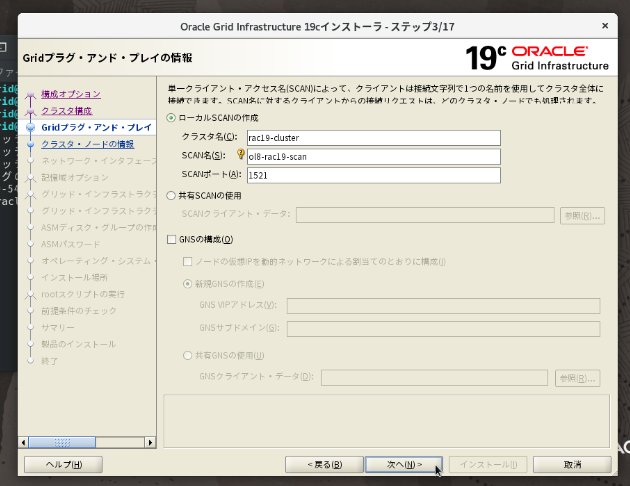The height and width of the screenshot is (486, 630).
Task: Click the インストール場所 step
Action: [x=74, y=278]
